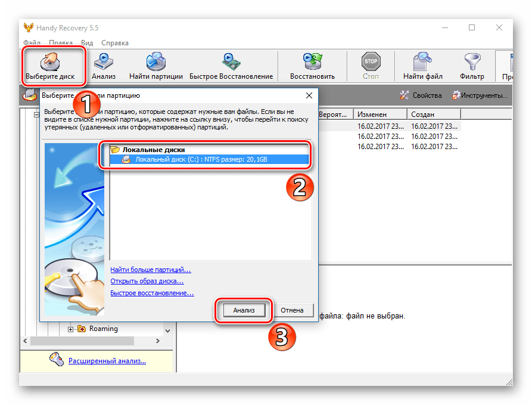Sort the file list by the Изменен column
This screenshot has width=532, height=405.
point(379,114)
